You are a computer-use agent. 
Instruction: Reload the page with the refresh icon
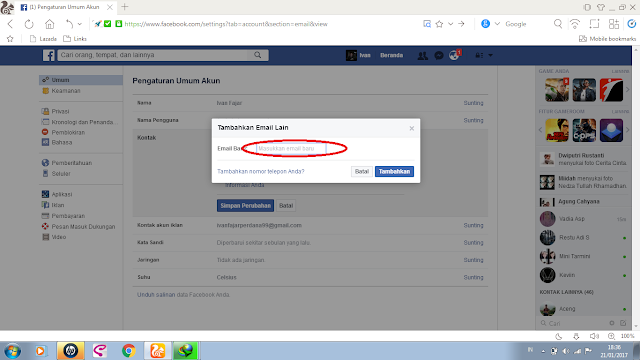[29, 24]
